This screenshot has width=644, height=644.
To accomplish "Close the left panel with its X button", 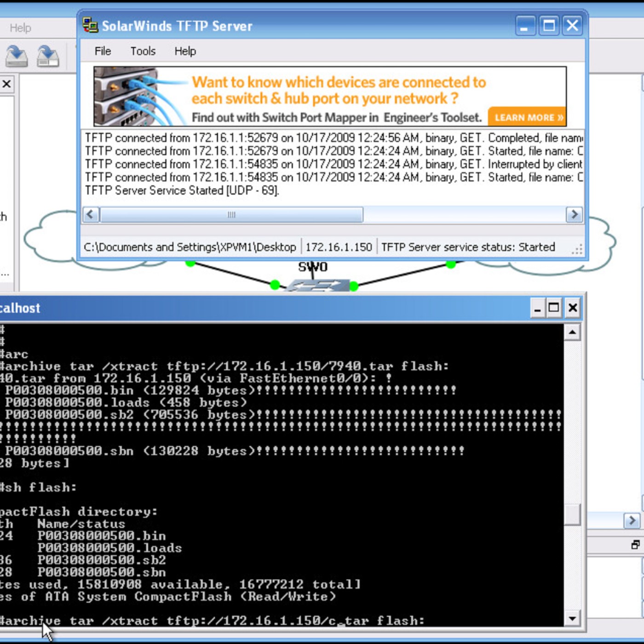I will (x=6, y=84).
